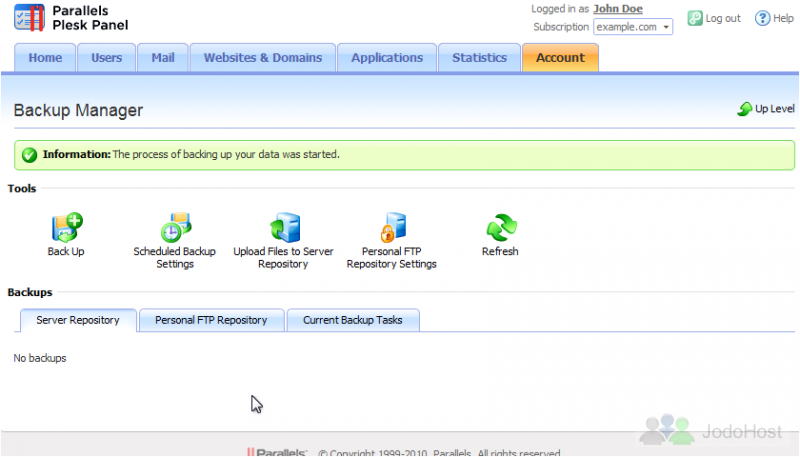View the Statistics tab
Image resolution: width=800 pixels, height=457 pixels.
[x=479, y=58]
